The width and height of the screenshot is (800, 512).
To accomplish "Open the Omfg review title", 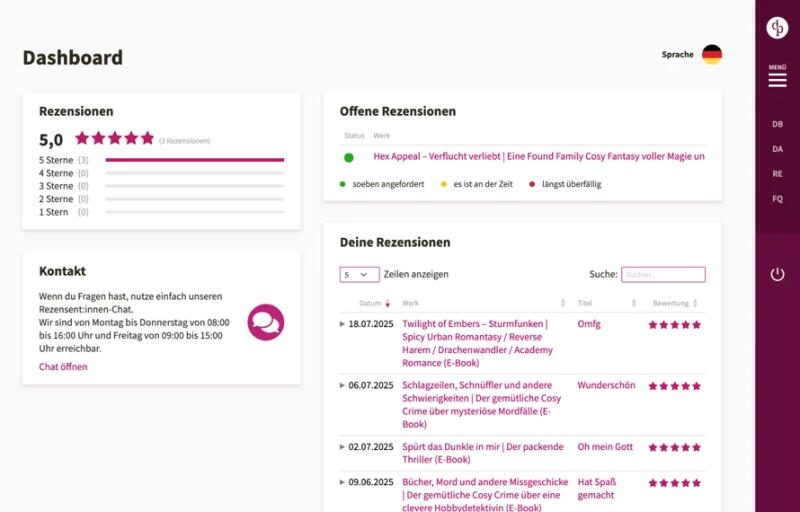I will pos(589,324).
